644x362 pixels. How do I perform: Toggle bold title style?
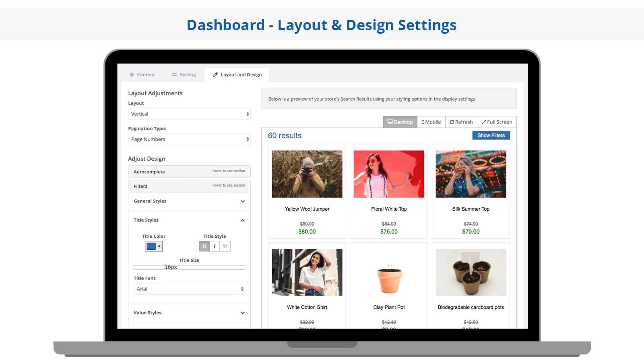pyautogui.click(x=204, y=246)
